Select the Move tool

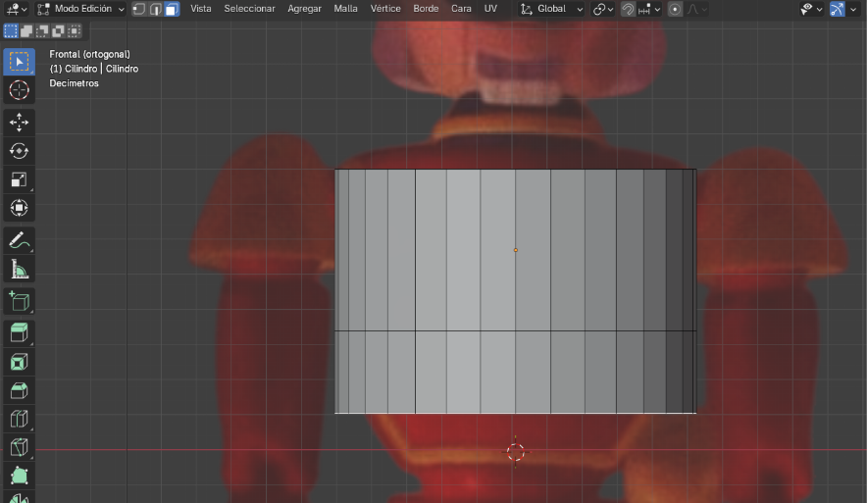pos(19,123)
